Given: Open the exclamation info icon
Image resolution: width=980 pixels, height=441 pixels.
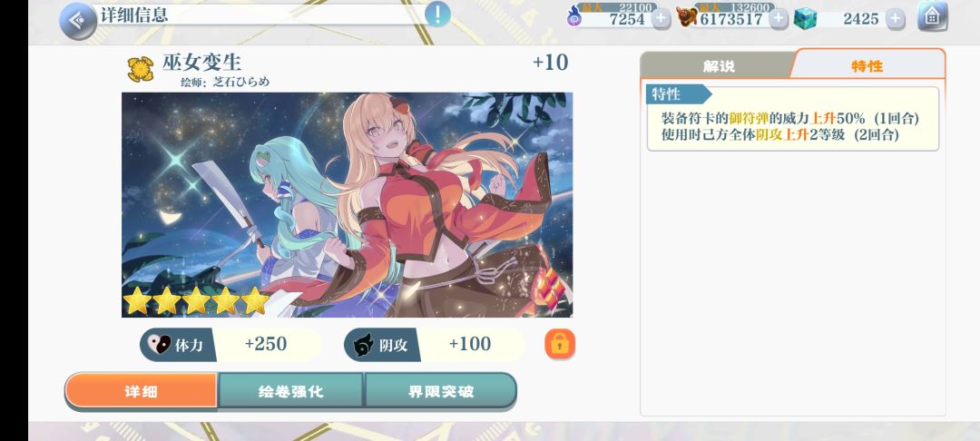Looking at the screenshot, I should point(437,14).
